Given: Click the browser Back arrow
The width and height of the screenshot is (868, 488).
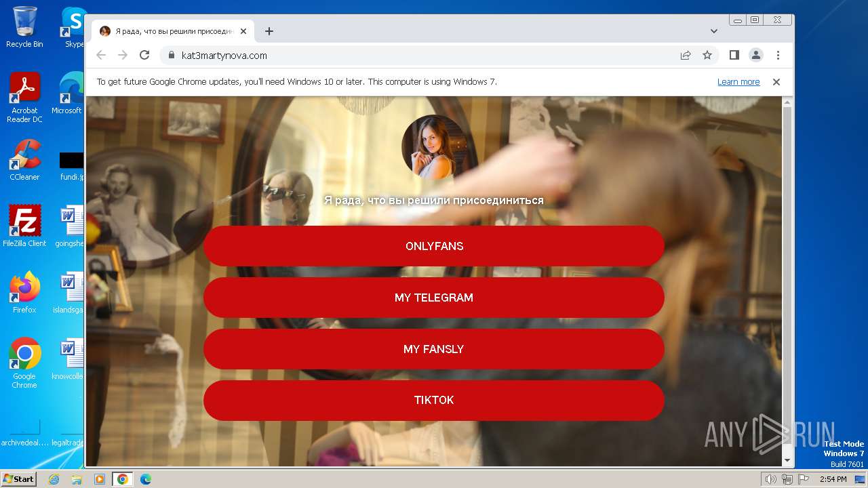Looking at the screenshot, I should [101, 56].
